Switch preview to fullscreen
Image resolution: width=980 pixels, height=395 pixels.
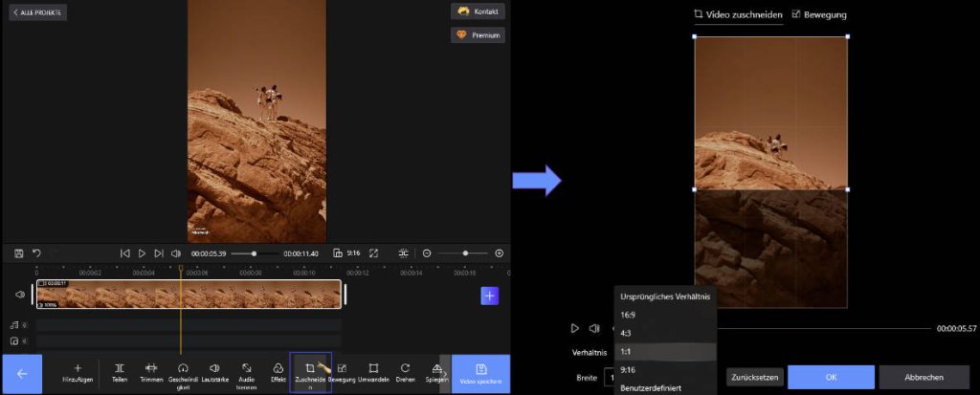[x=374, y=253]
